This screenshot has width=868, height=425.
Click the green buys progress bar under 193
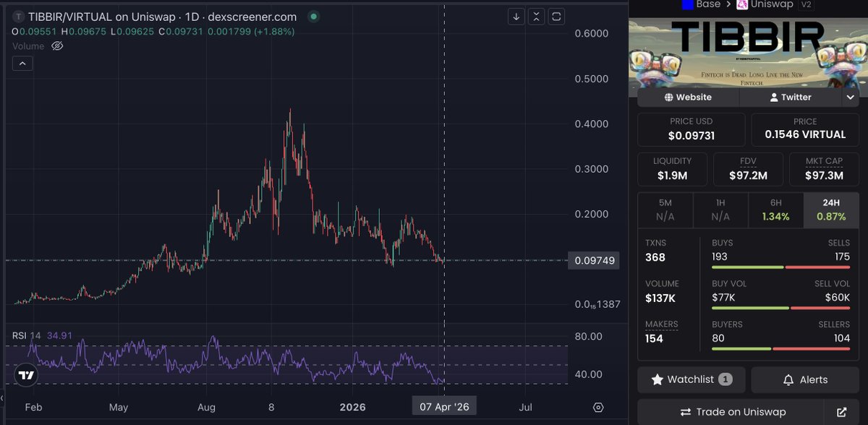[747, 267]
